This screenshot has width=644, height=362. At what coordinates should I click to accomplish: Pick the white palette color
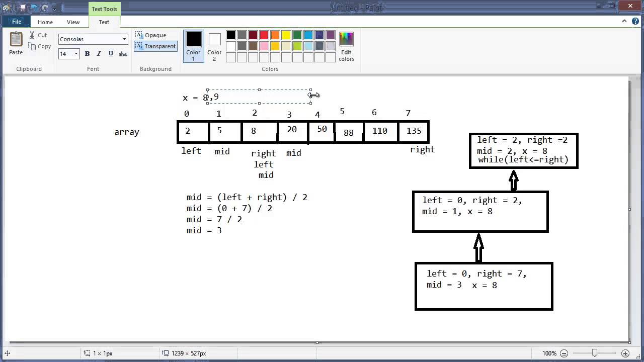click(231, 46)
